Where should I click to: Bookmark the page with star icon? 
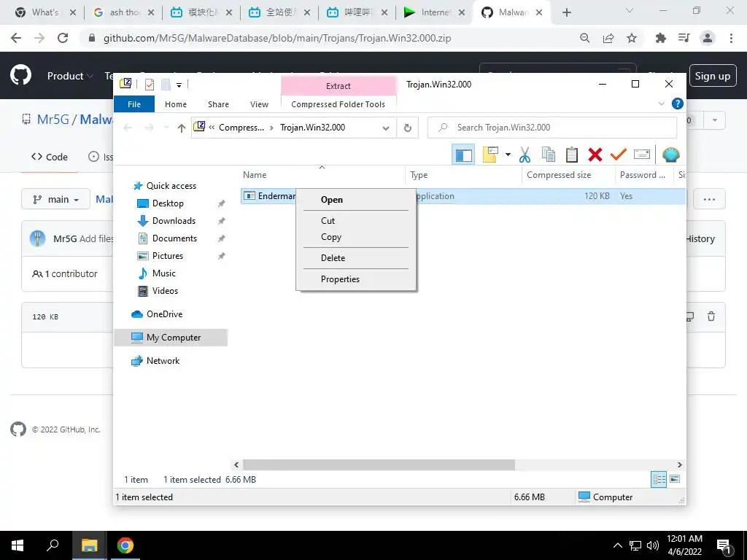pos(632,38)
